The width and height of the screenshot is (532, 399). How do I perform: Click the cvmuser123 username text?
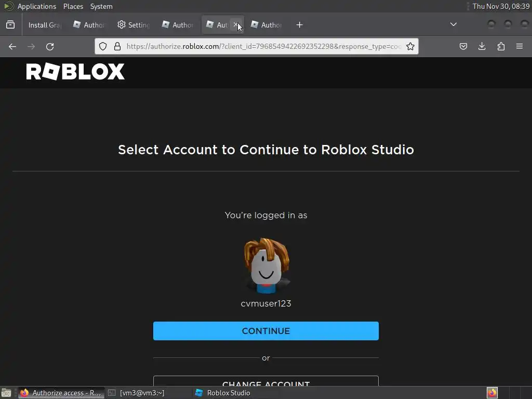[x=266, y=303]
